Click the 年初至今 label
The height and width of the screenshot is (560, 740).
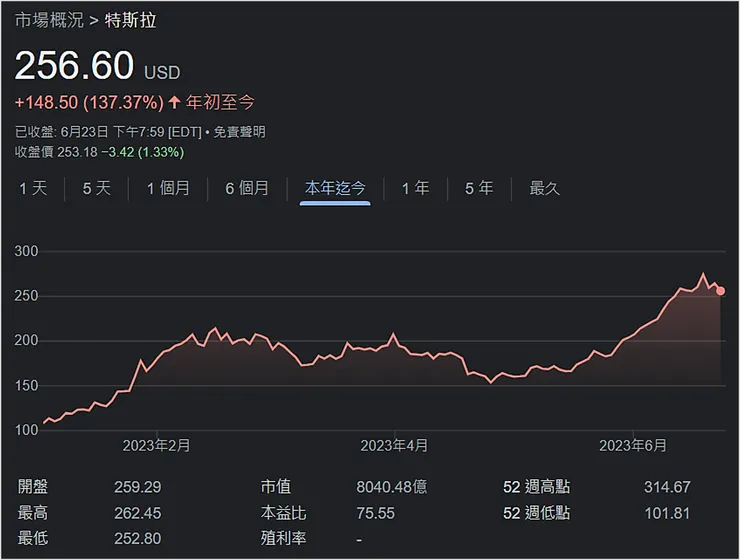point(220,102)
